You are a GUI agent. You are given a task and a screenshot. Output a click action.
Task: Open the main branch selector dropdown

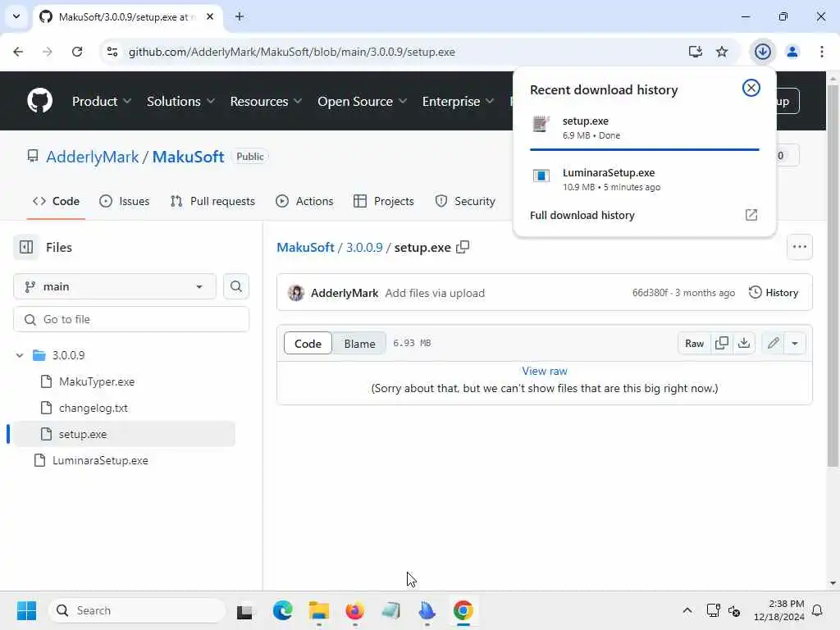click(x=115, y=286)
